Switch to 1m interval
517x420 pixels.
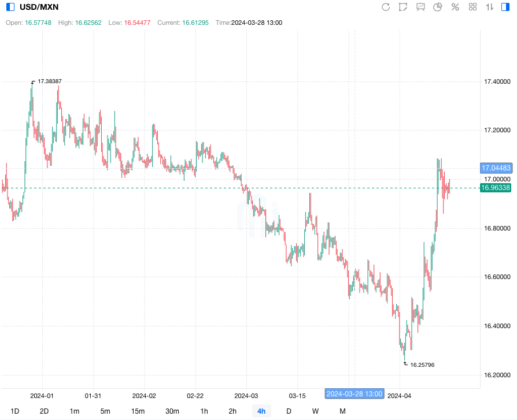[75, 411]
